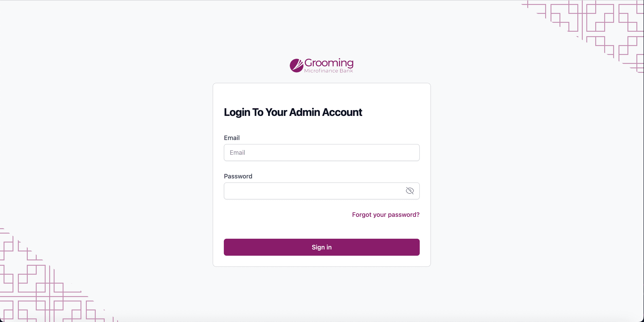Click the Password field label
The width and height of the screenshot is (644, 322).
238,176
